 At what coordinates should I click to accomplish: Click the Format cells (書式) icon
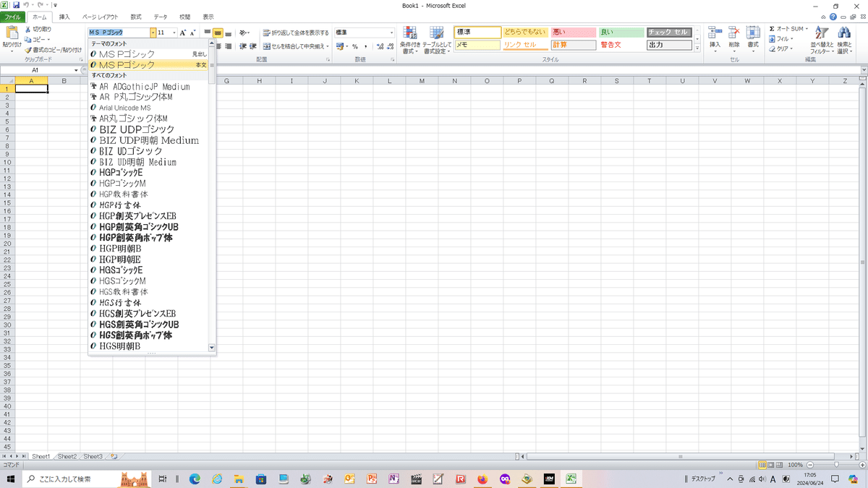pyautogui.click(x=753, y=33)
